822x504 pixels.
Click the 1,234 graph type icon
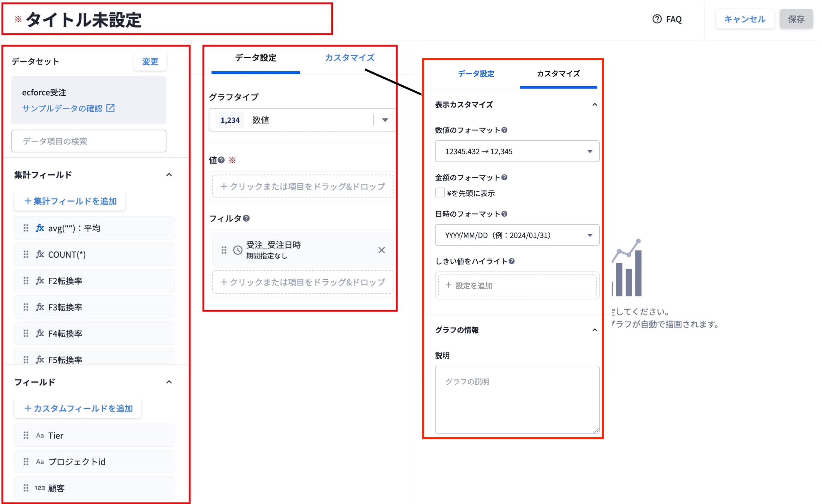coord(230,120)
